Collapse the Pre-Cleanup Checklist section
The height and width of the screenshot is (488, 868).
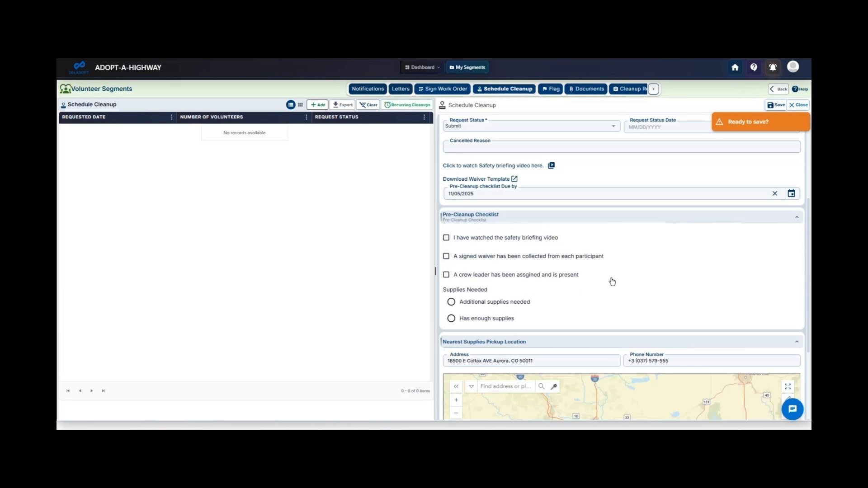pyautogui.click(x=797, y=217)
